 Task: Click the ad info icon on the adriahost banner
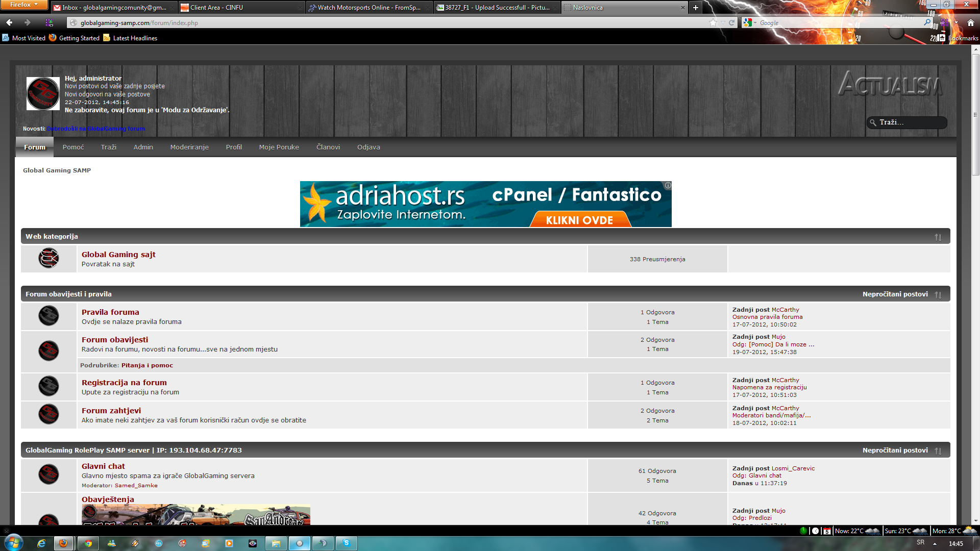coord(668,185)
